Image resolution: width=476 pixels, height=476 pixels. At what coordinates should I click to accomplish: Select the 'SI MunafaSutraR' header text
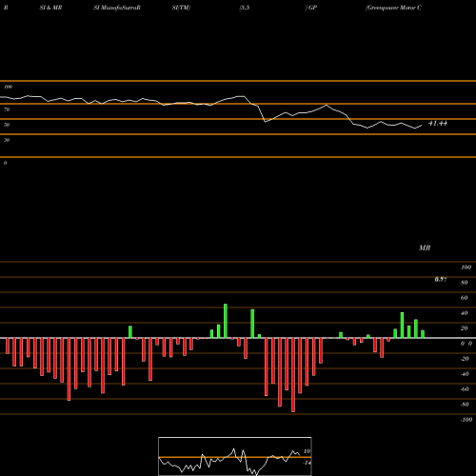(x=117, y=8)
